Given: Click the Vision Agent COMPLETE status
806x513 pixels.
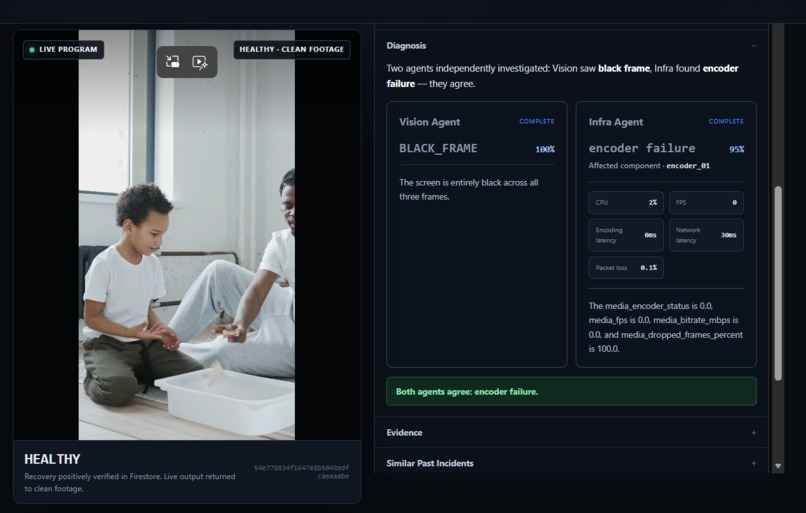Looking at the screenshot, I should coord(537,121).
